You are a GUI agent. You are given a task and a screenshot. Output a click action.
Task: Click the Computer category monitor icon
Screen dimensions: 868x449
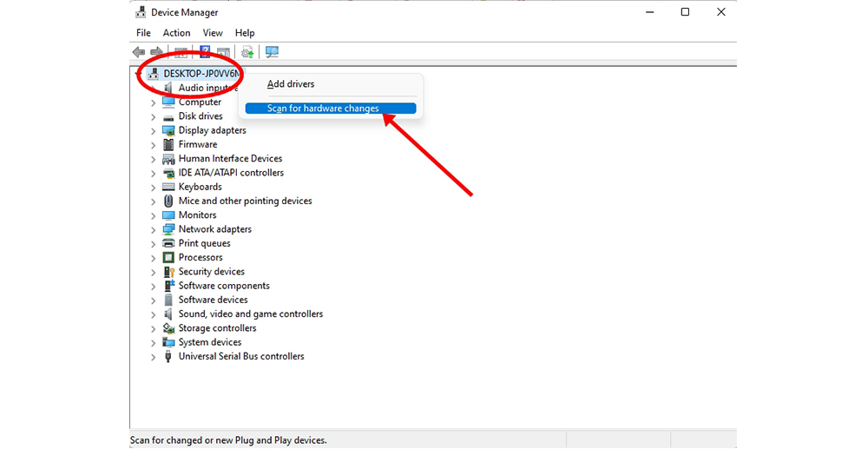point(168,102)
